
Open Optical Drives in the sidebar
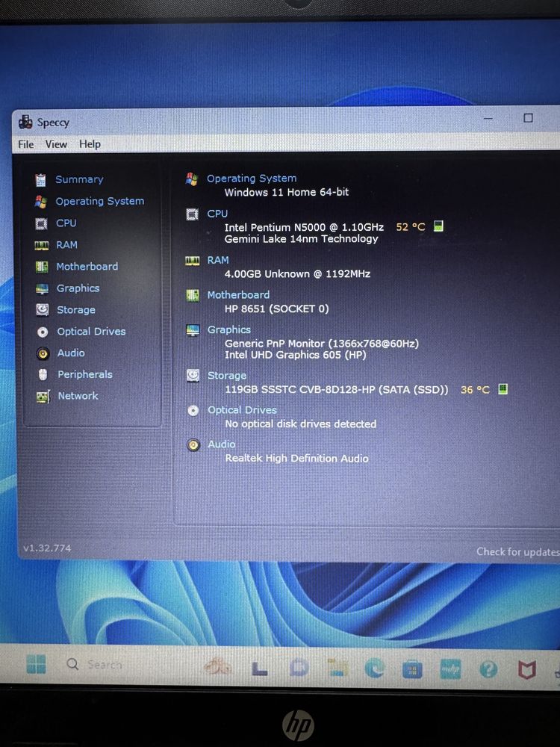pyautogui.click(x=91, y=331)
